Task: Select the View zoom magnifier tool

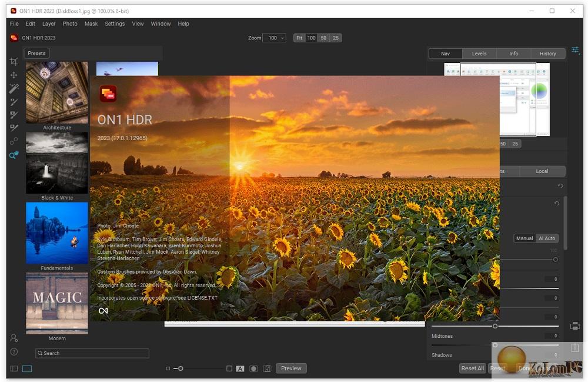Action: tap(14, 155)
